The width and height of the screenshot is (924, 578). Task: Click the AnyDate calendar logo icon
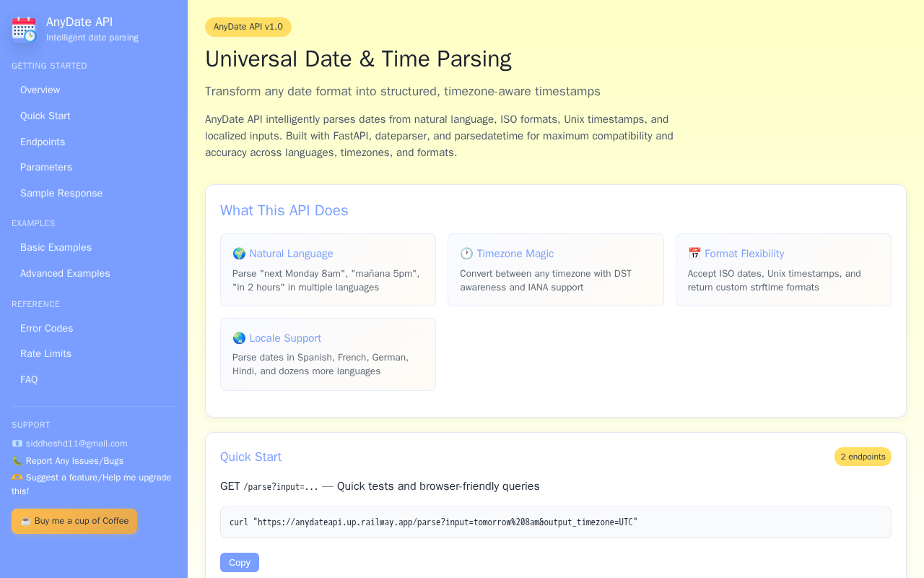(x=24, y=30)
